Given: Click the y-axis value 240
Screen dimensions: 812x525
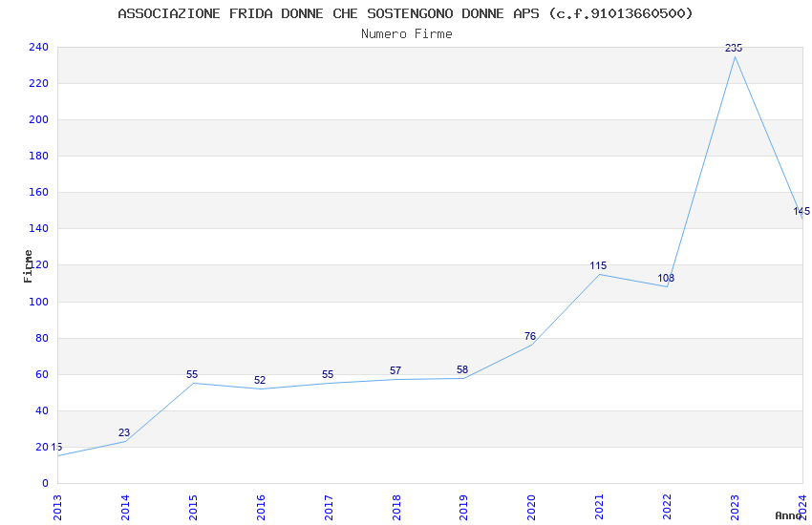Looking at the screenshot, I should click(39, 47).
